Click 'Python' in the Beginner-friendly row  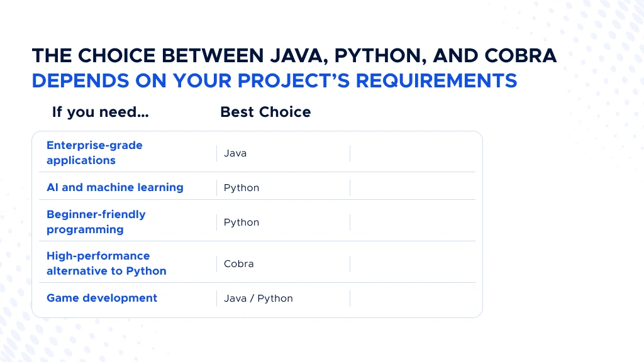point(241,222)
